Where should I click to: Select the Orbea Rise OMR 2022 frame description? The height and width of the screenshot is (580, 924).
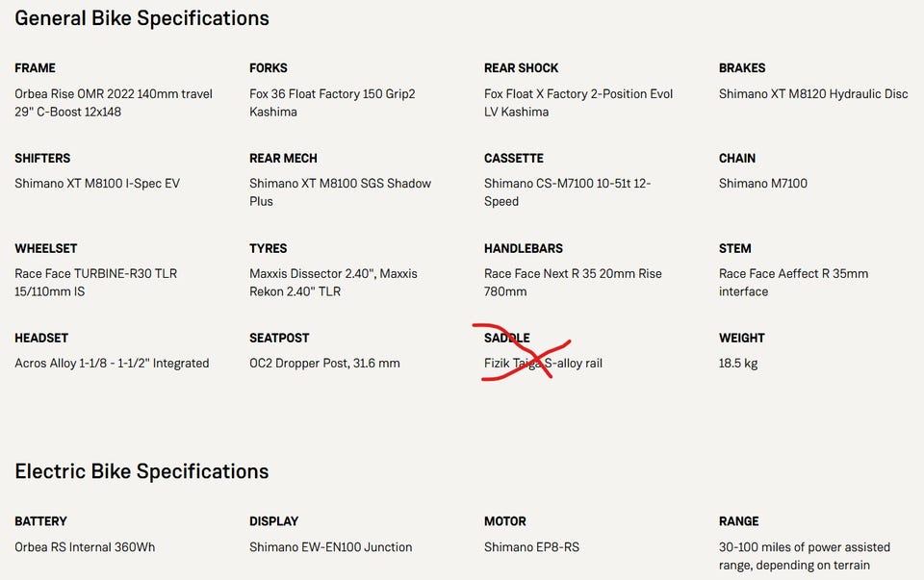(114, 103)
